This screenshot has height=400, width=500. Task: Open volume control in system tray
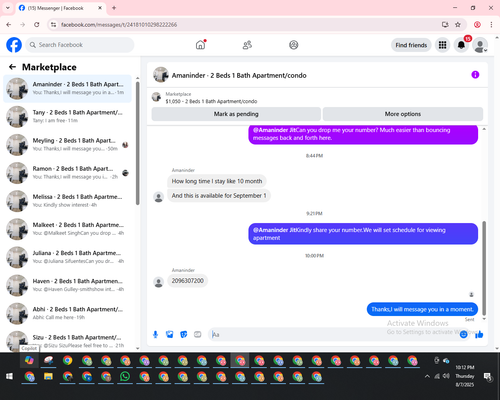tap(446, 376)
